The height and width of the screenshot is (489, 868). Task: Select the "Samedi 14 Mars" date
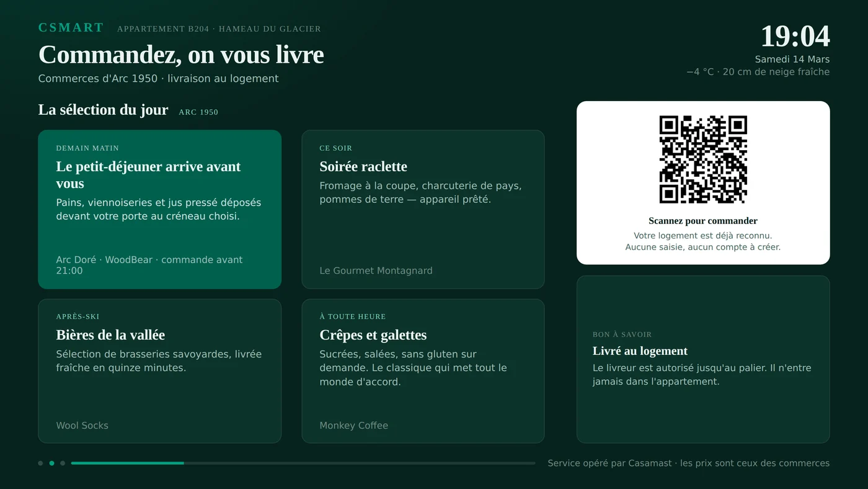pyautogui.click(x=792, y=60)
